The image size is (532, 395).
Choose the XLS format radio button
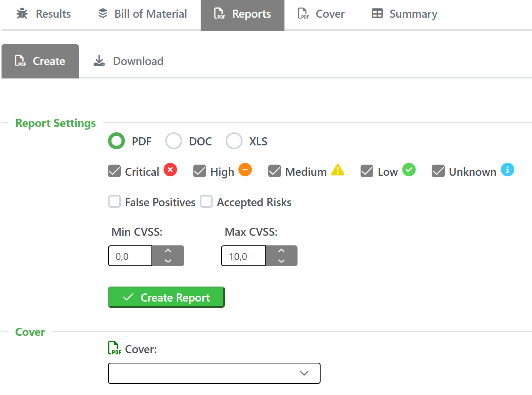pyautogui.click(x=234, y=141)
